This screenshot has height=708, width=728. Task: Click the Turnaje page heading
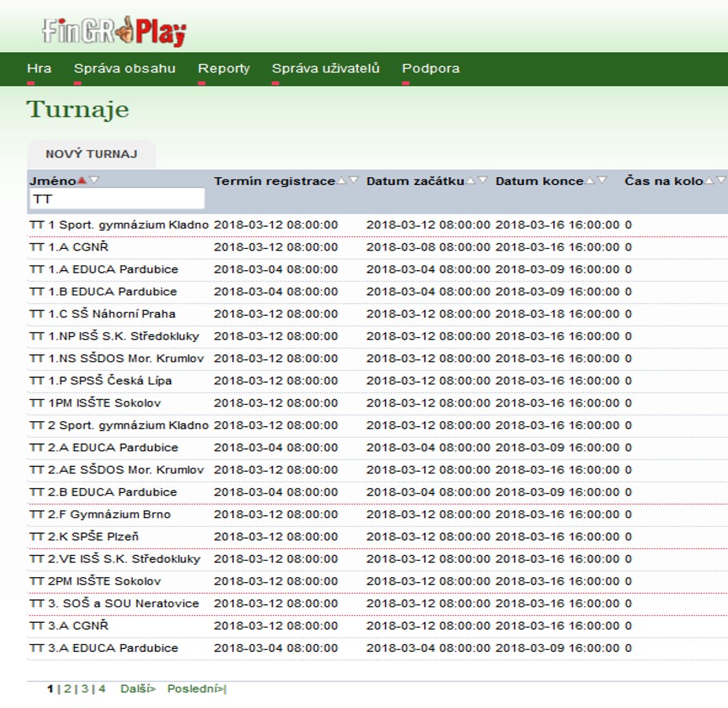78,110
